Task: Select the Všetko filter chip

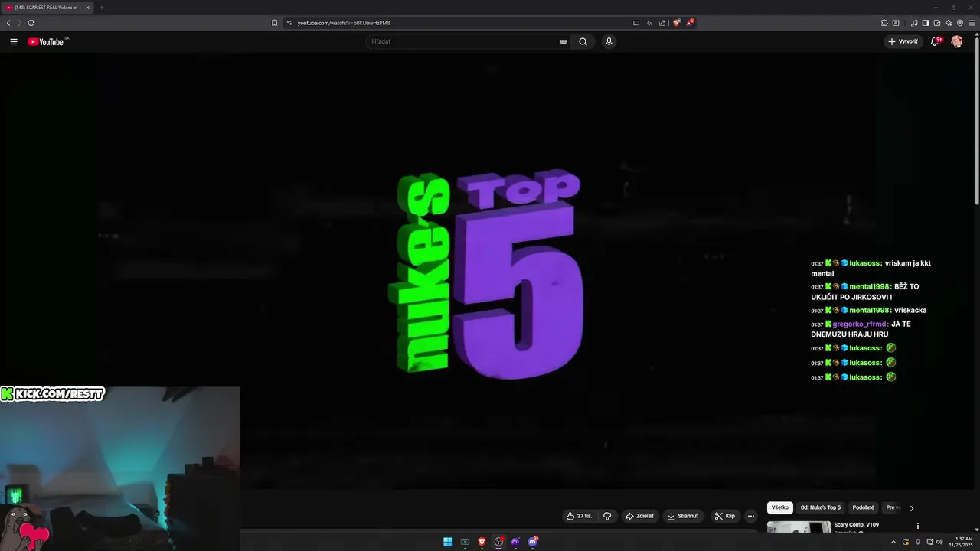Action: pos(780,507)
